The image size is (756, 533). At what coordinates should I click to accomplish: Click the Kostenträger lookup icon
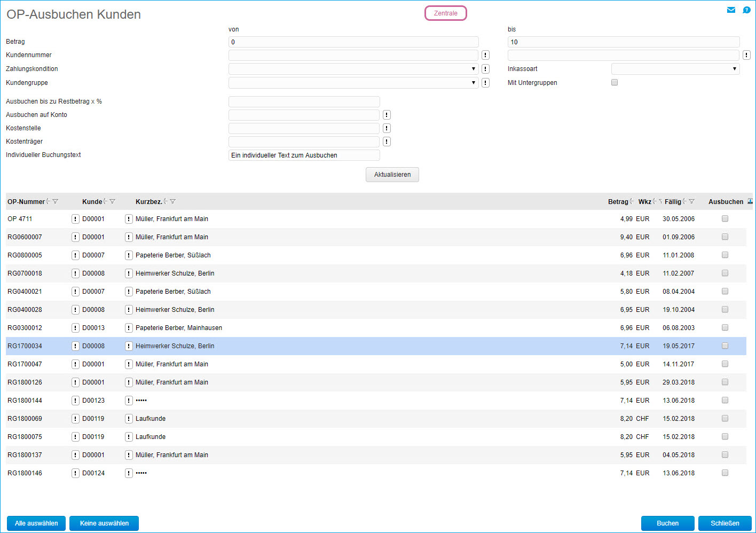pyautogui.click(x=387, y=142)
